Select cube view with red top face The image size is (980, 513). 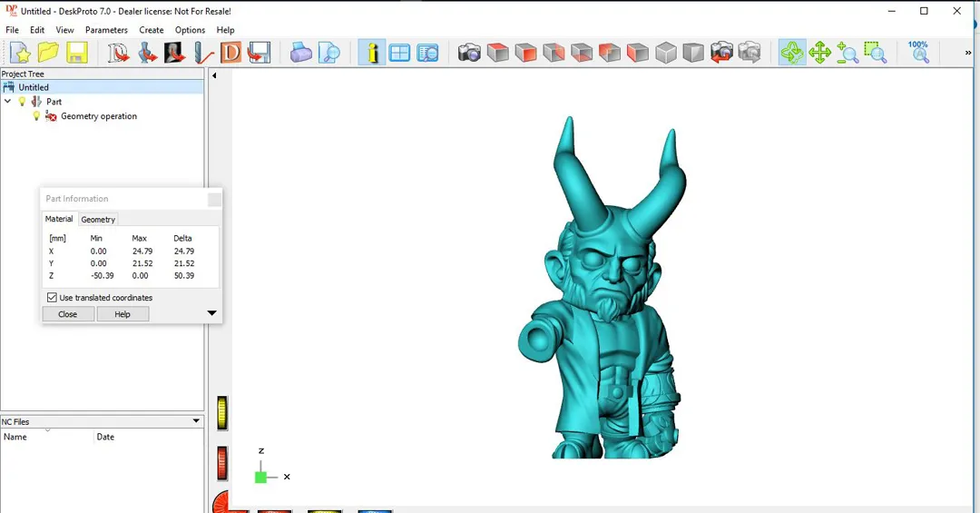[x=497, y=53]
